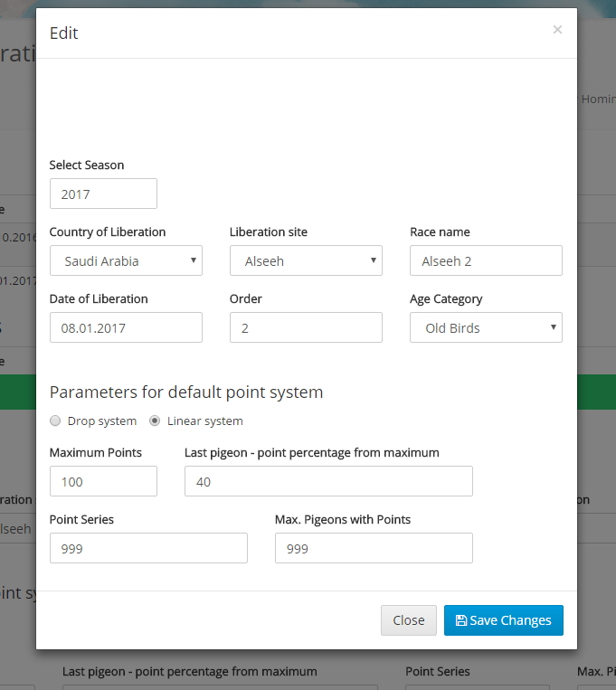Open the Age Category dropdown

point(486,327)
